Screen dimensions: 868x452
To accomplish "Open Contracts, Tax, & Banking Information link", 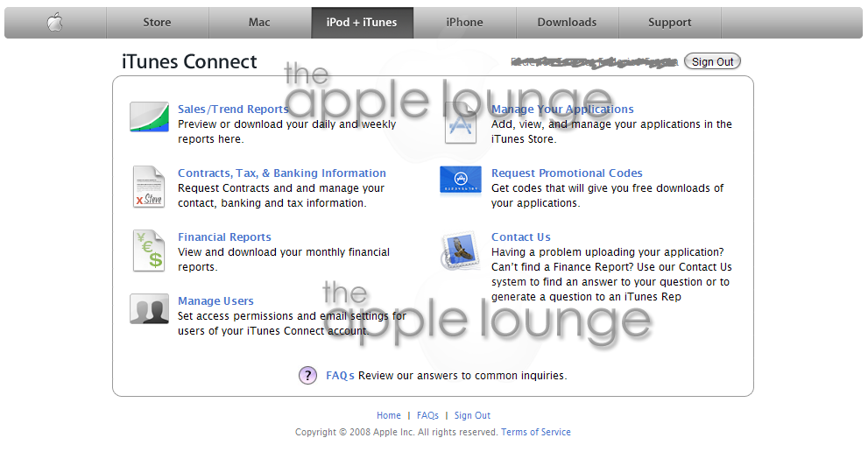I will (282, 173).
